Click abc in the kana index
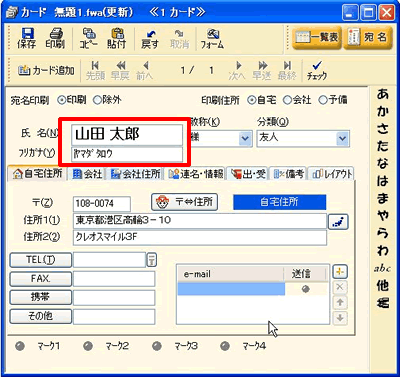The width and height of the screenshot is (400, 377). [x=382, y=268]
